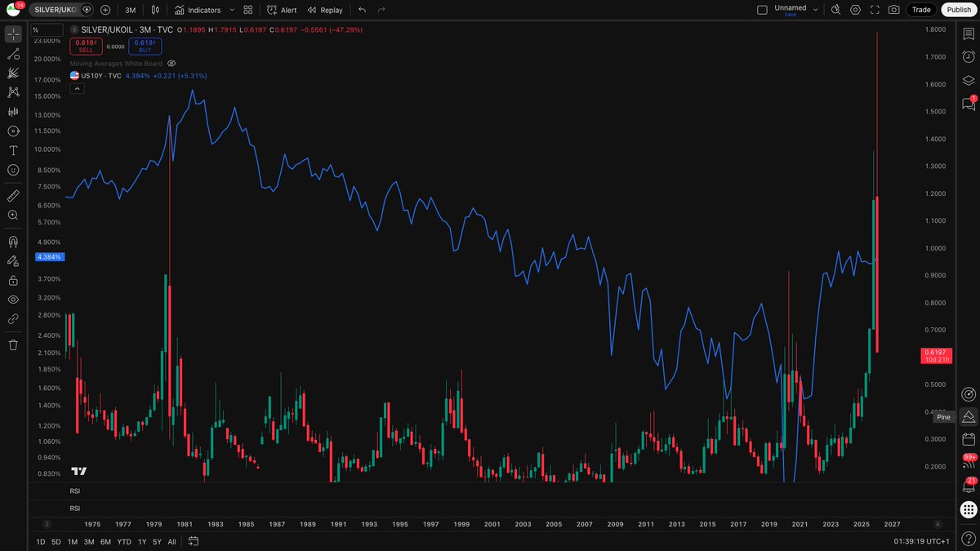Collapse the indicator legend chevron
Screen dimensions: 980x551
point(76,88)
